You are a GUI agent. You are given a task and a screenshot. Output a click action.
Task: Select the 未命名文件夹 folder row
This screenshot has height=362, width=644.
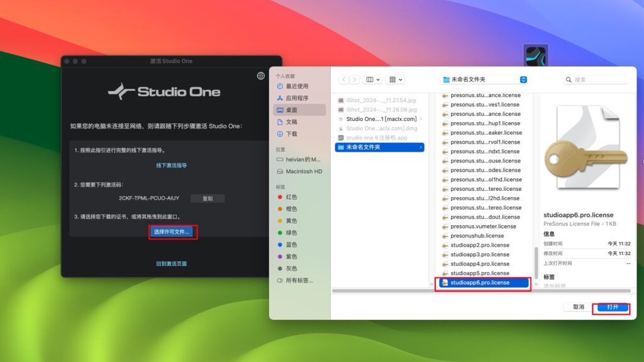380,147
